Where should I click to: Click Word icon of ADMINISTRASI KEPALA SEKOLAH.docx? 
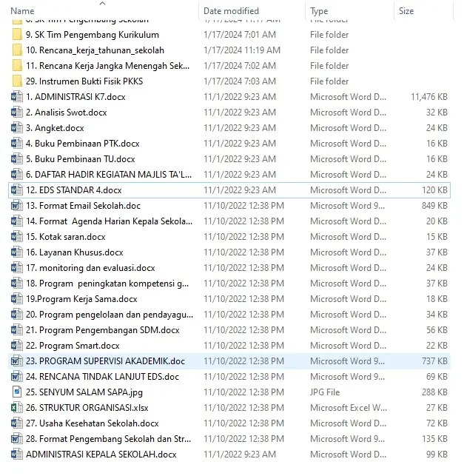[x=17, y=454]
